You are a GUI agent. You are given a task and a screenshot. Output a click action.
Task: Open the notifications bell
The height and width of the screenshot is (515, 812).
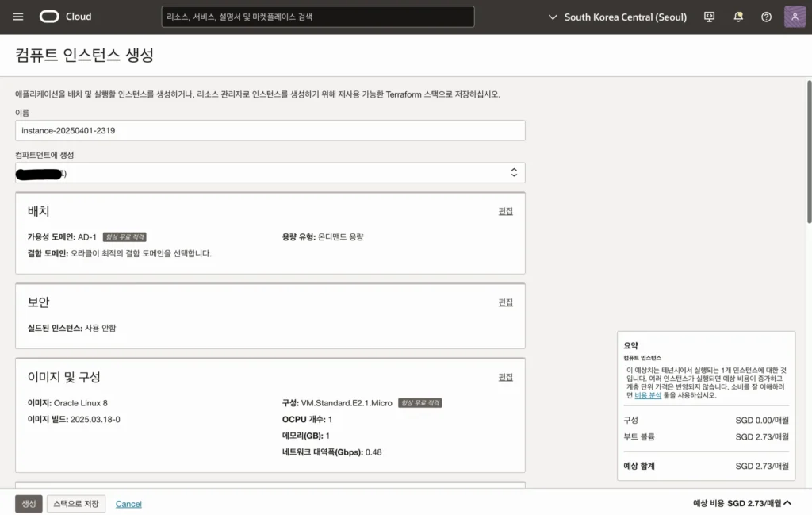tap(738, 17)
